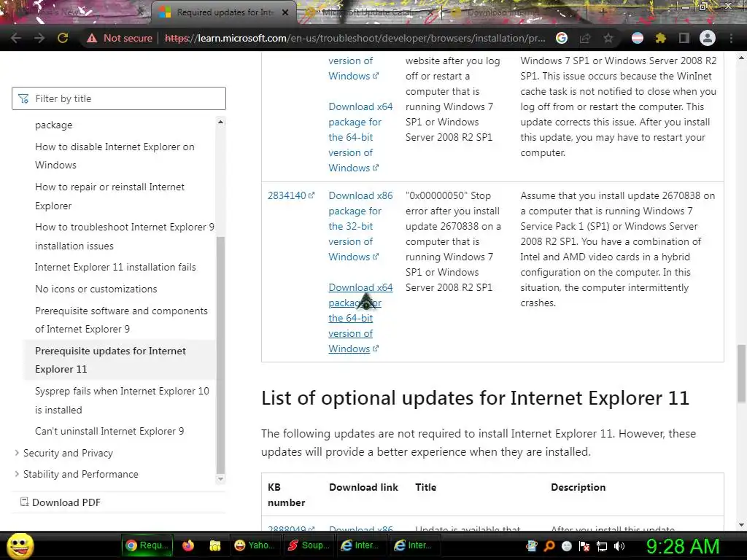Image resolution: width=747 pixels, height=560 pixels.
Task: Click the smiley face Start button
Action: (20, 545)
